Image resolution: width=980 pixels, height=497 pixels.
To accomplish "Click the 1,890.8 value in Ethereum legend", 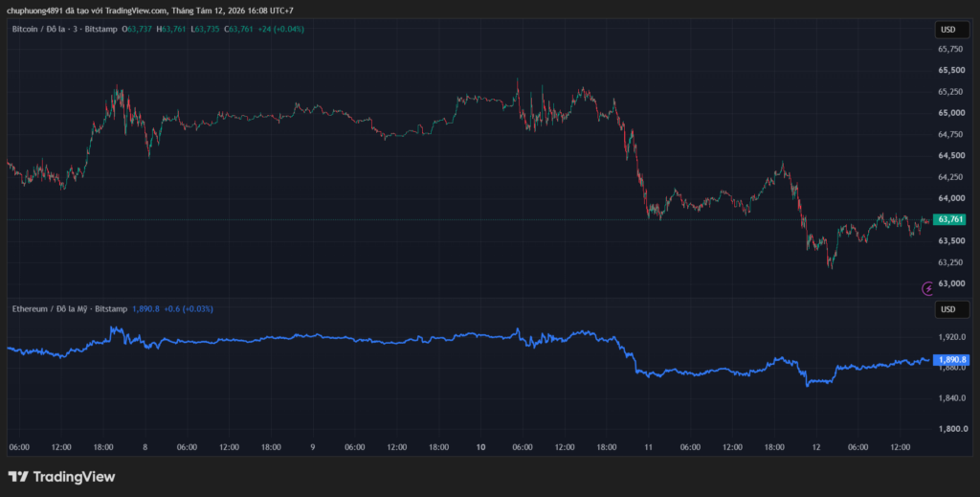I will tap(145, 308).
